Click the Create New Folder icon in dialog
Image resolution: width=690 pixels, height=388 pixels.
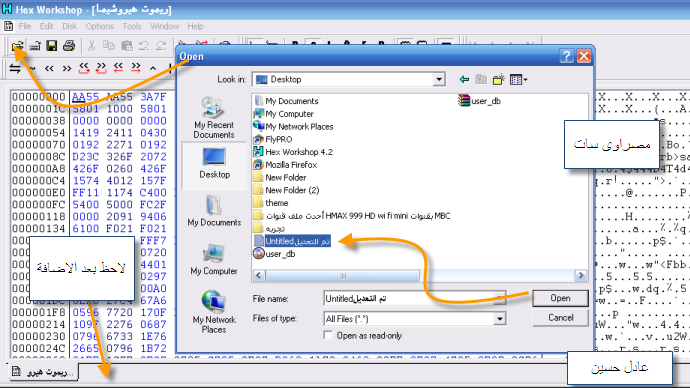coord(499,79)
